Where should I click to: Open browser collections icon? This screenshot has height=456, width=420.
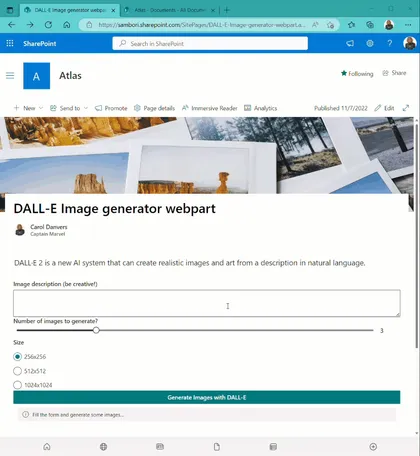point(370,25)
